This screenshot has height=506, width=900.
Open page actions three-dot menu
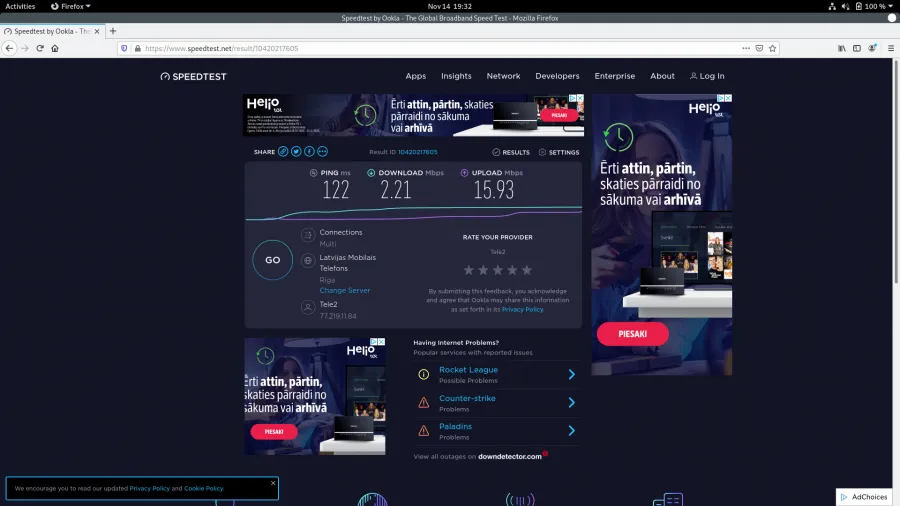pyautogui.click(x=746, y=48)
